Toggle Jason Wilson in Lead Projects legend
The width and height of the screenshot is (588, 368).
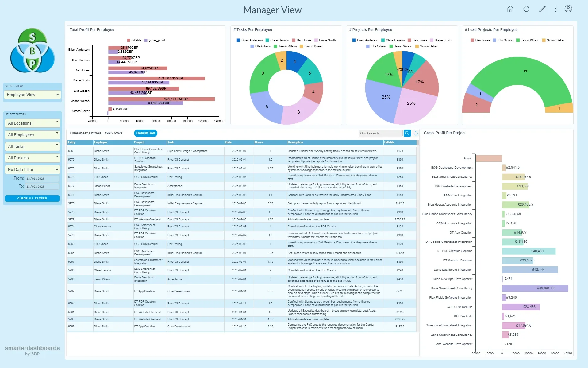tap(528, 40)
